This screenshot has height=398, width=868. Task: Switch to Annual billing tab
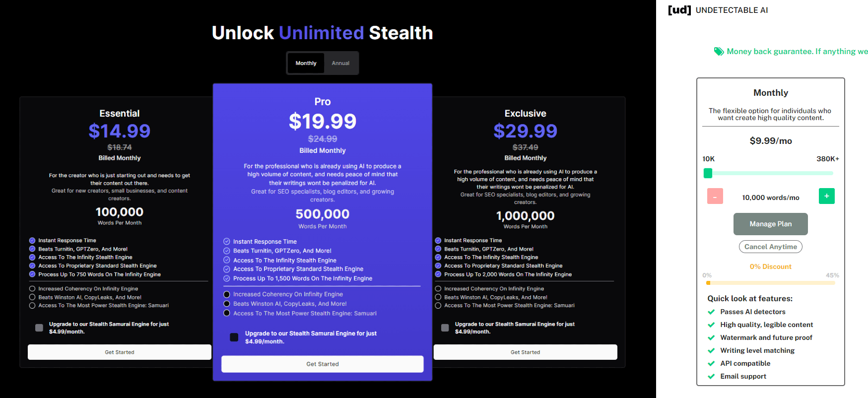click(340, 63)
